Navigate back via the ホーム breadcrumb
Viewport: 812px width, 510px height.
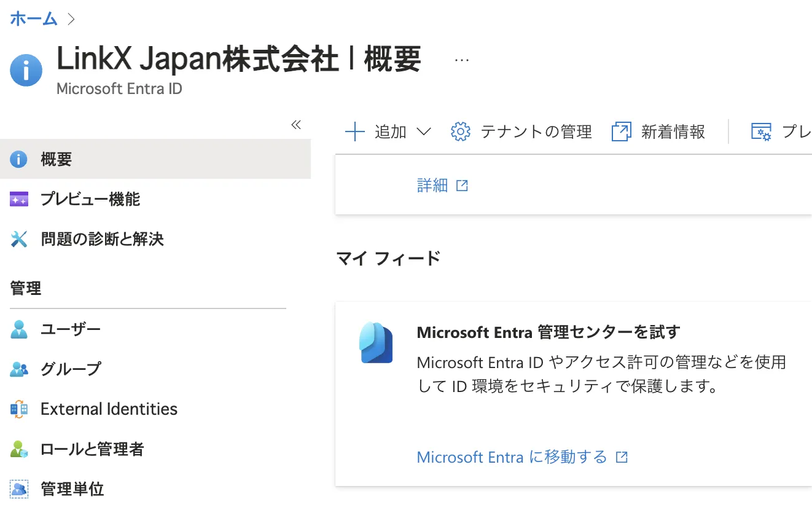[x=33, y=18]
